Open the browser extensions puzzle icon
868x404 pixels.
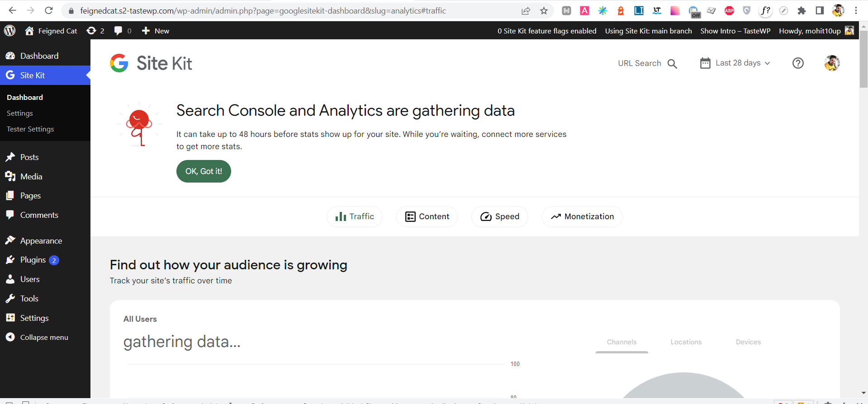point(802,11)
